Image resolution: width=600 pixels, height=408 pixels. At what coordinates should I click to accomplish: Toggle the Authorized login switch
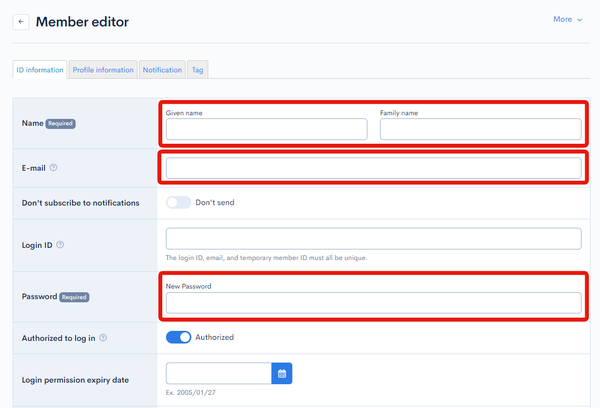[178, 337]
